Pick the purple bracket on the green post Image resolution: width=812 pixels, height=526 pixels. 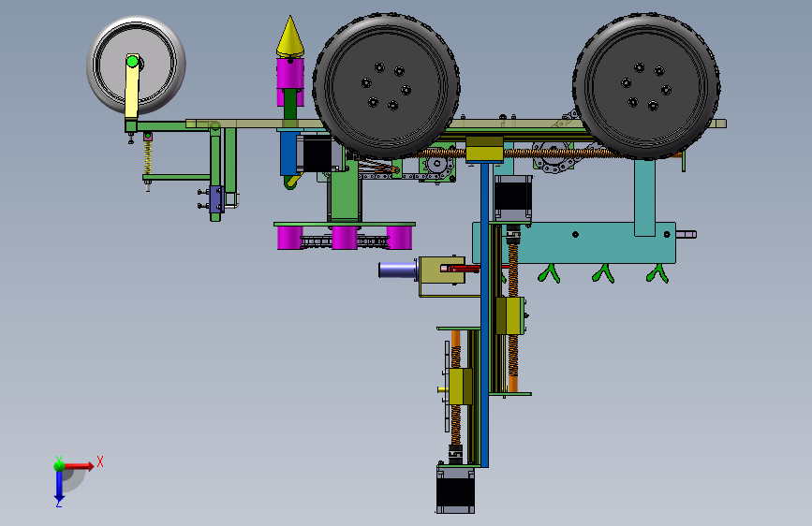coord(216,199)
